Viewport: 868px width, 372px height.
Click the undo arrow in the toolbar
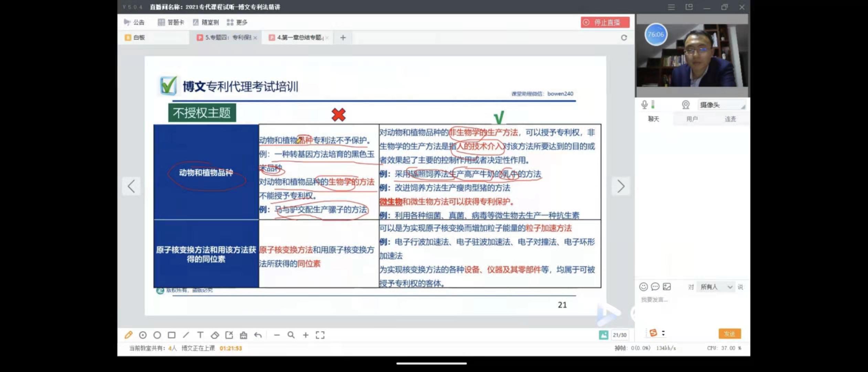(x=258, y=335)
